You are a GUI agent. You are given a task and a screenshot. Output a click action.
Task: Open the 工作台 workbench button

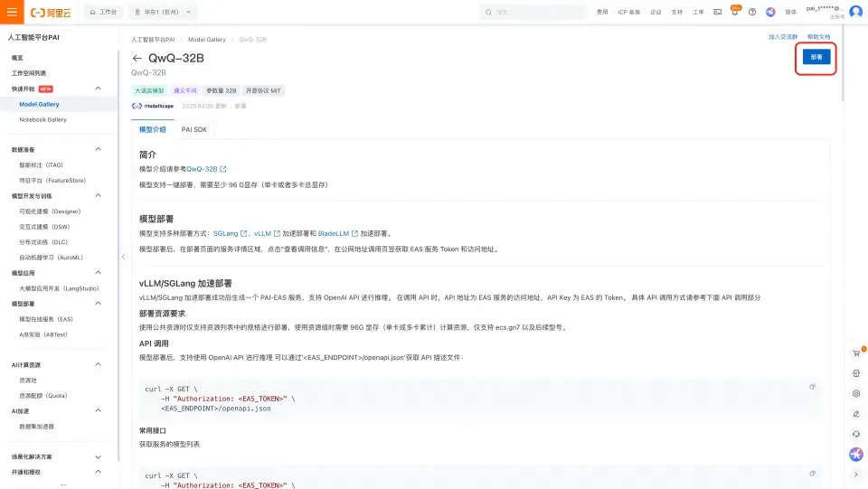click(x=103, y=12)
